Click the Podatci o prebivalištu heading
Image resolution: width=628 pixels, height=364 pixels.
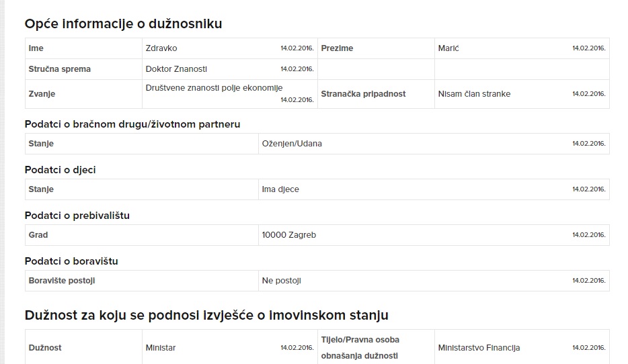pos(77,216)
